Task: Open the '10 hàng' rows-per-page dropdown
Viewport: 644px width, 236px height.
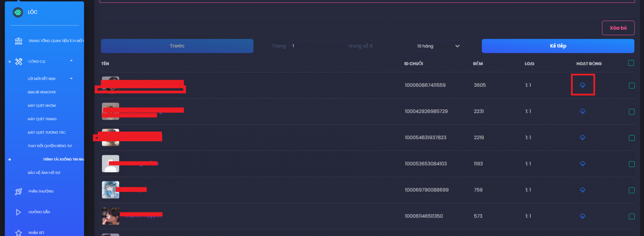Action: click(437, 46)
